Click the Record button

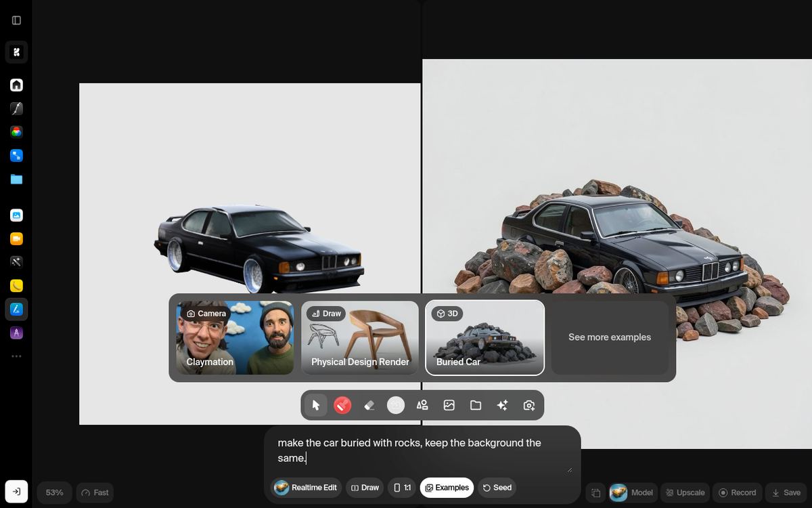click(x=737, y=492)
